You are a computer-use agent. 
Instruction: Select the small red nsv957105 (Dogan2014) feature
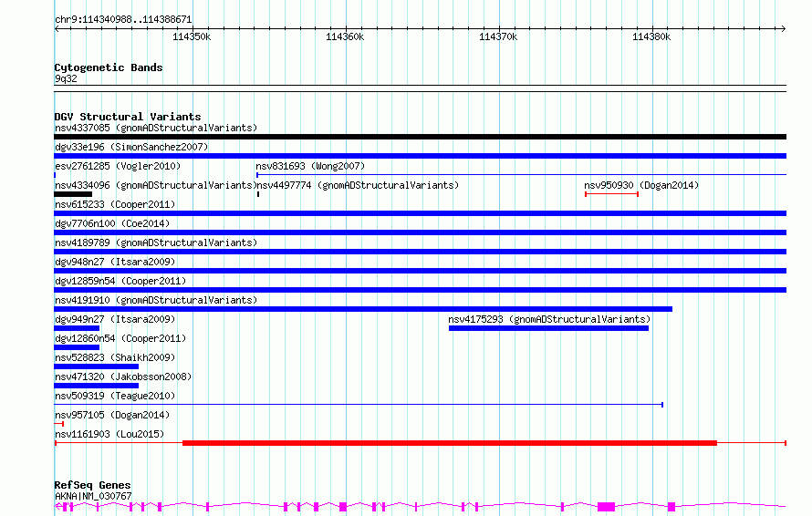59,424
